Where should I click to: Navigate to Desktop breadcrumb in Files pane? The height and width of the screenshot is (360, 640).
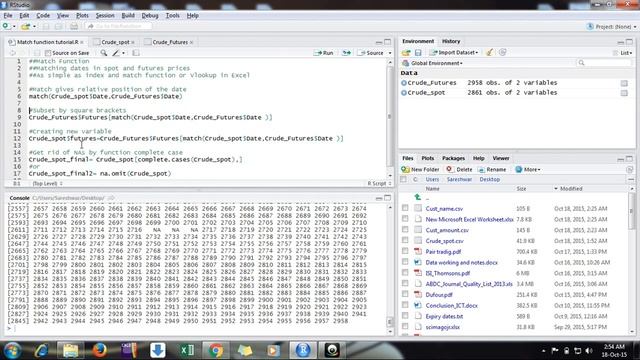(x=489, y=180)
